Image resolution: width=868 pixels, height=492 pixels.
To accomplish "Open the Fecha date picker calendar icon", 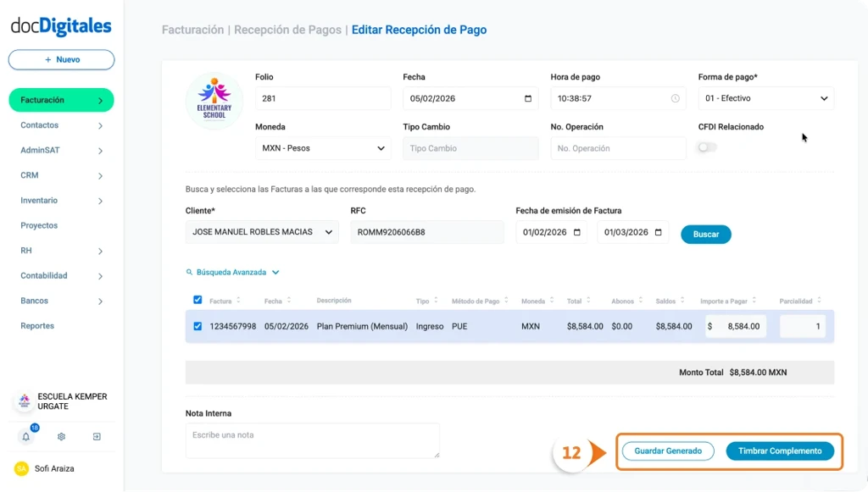I will click(x=528, y=98).
